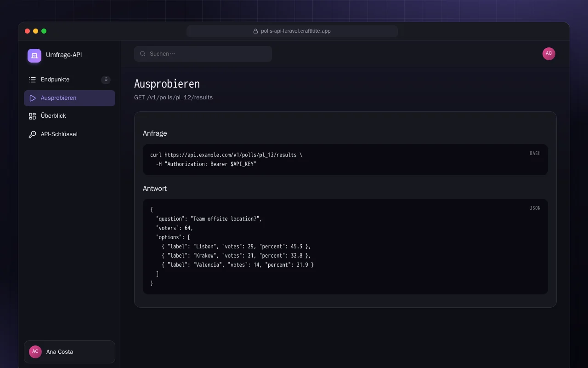This screenshot has width=588, height=368.
Task: Click the "question" line in the response
Action: (x=209, y=219)
